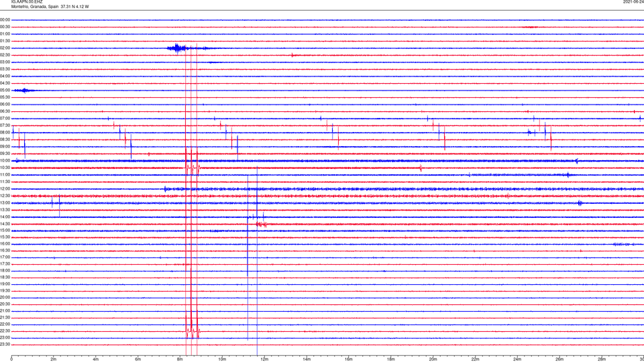The height and width of the screenshot is (362, 644).
Task: Select the 05:30 trace time label
Action: (5, 97)
